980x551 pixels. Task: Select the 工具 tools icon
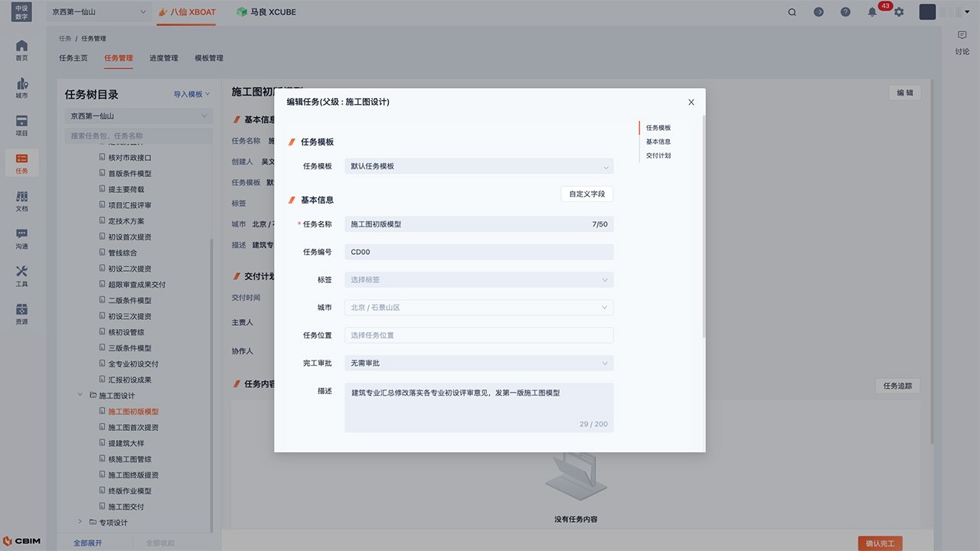point(21,275)
